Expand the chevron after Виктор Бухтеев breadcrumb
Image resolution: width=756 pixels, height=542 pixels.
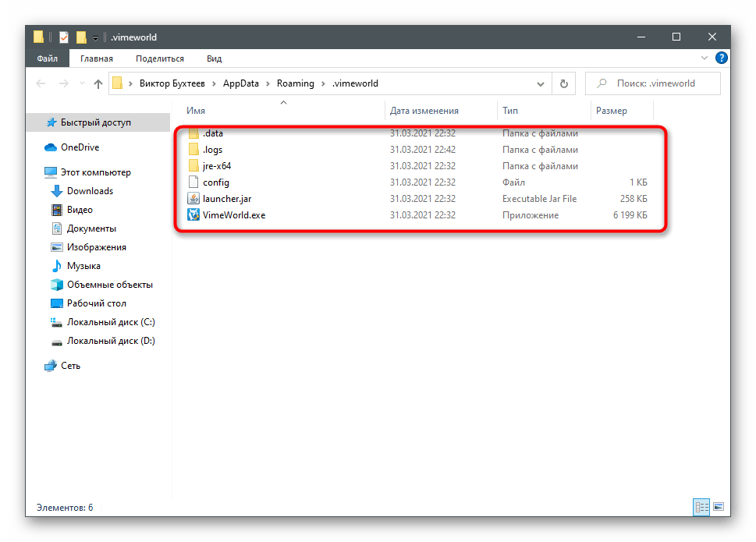214,83
